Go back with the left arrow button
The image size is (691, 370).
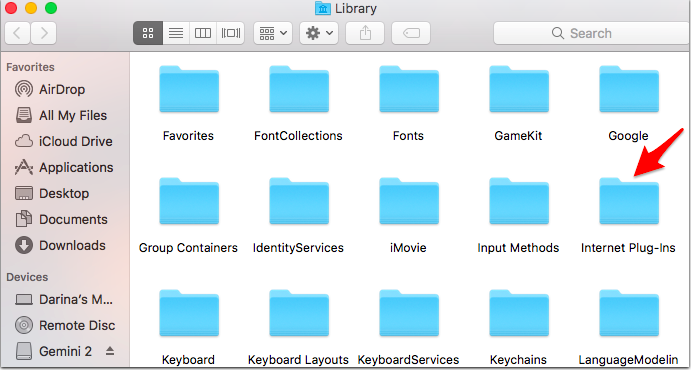click(18, 33)
